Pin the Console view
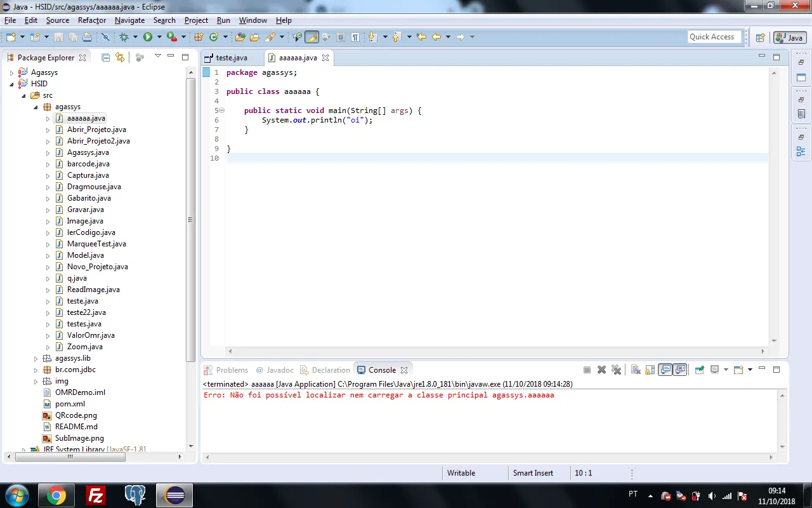812x508 pixels. [x=699, y=370]
